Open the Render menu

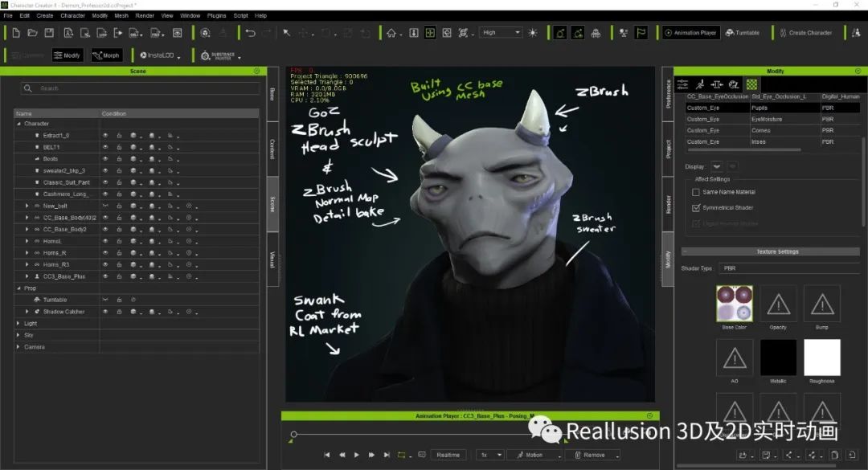point(145,15)
